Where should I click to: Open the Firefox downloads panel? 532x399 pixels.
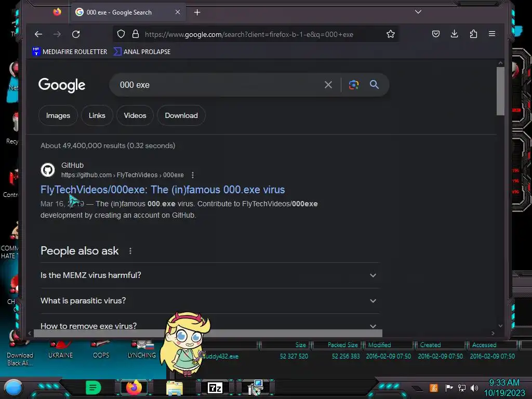(455, 34)
